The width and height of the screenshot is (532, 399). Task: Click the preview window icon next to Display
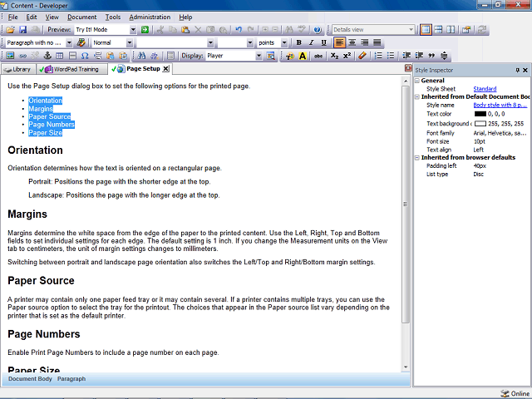(271, 56)
